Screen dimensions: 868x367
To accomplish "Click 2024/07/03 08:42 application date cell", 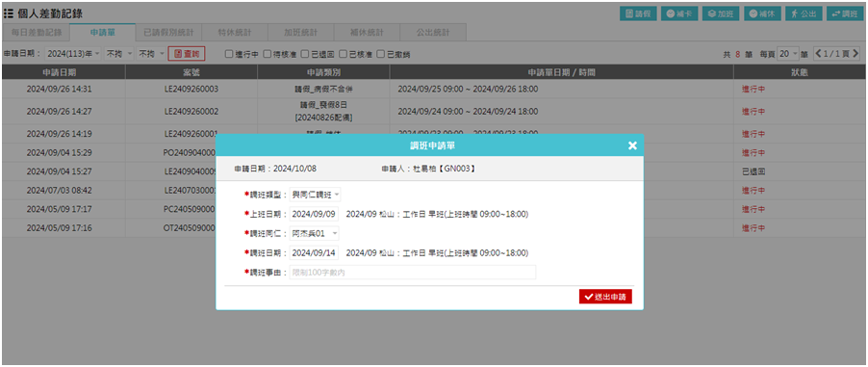I will tap(60, 190).
